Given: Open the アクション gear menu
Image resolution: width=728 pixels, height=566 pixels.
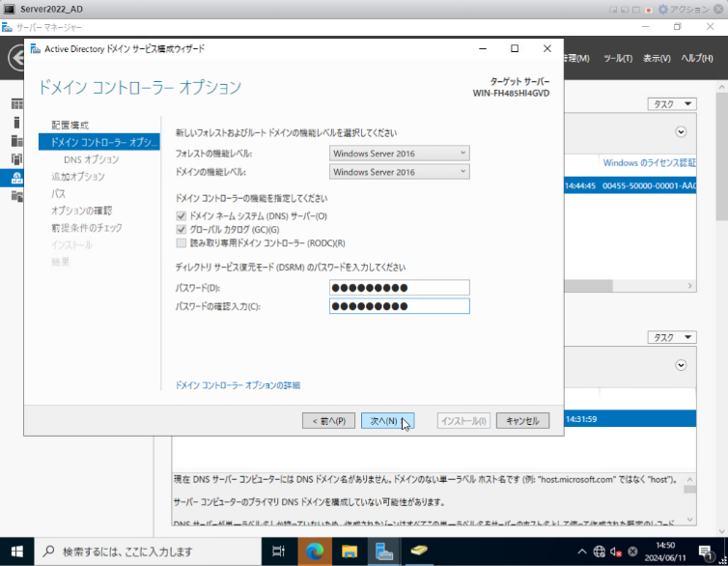Looking at the screenshot, I should (x=684, y=10).
